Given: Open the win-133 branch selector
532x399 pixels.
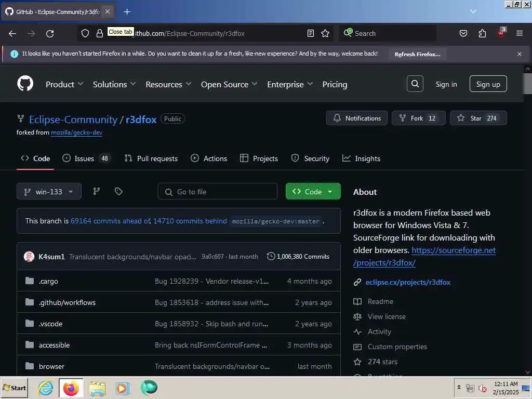Looking at the screenshot, I should pyautogui.click(x=49, y=191).
